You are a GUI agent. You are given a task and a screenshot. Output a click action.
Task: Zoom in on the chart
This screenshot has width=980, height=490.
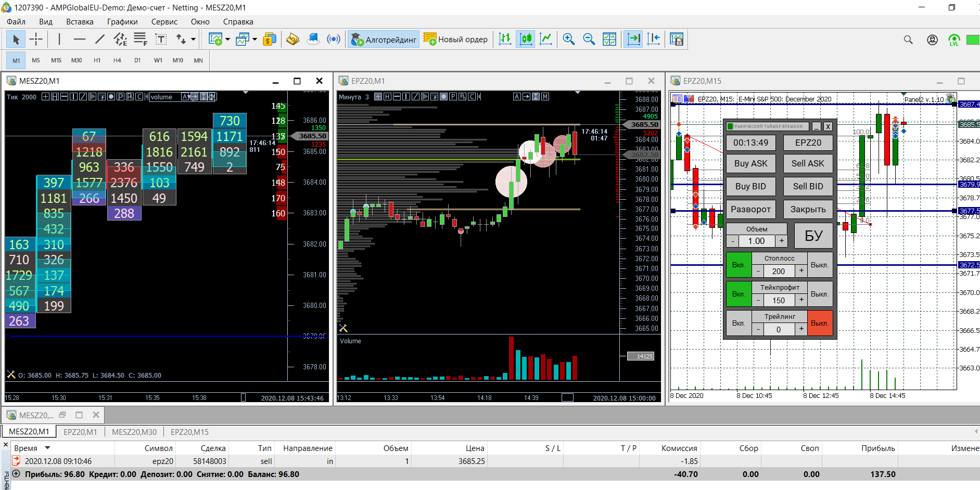pyautogui.click(x=569, y=39)
